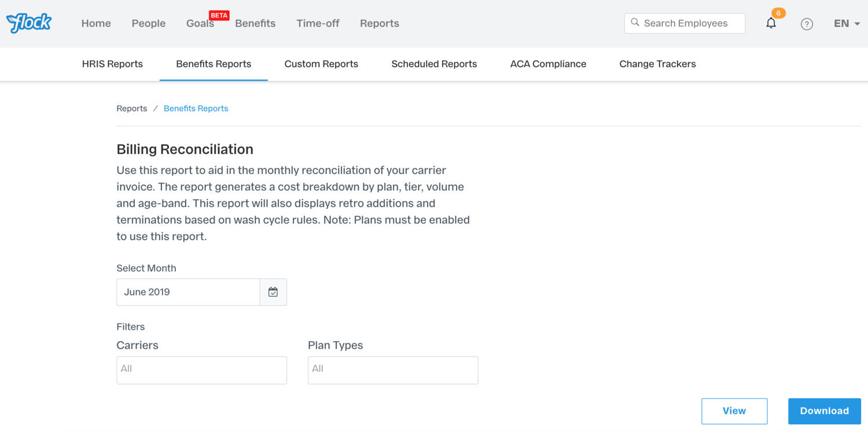The height and width of the screenshot is (432, 868).
Task: Click the Flock logo
Action: pos(29,23)
